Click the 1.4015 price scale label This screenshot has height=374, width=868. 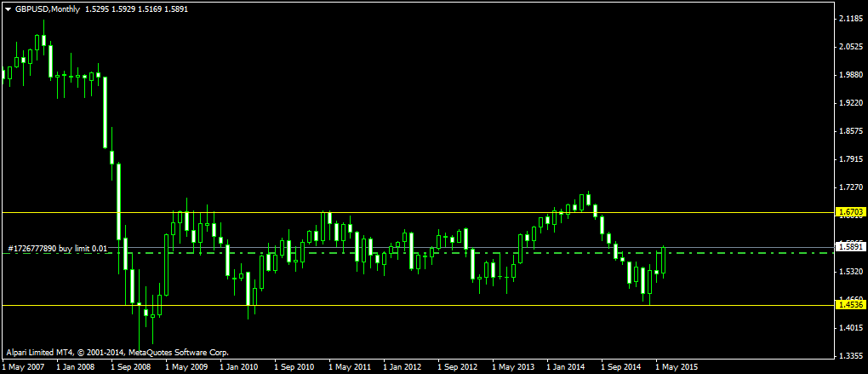[x=850, y=327]
